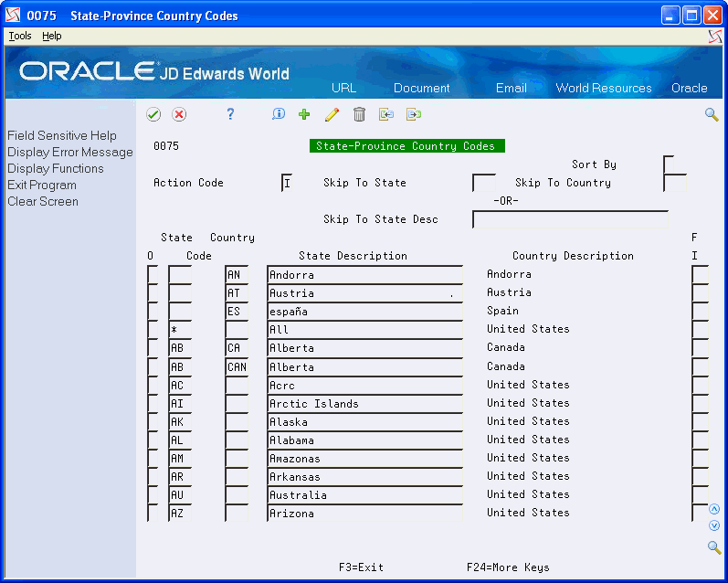This screenshot has width=728, height=583.
Task: Click the * state code field
Action: coord(180,329)
